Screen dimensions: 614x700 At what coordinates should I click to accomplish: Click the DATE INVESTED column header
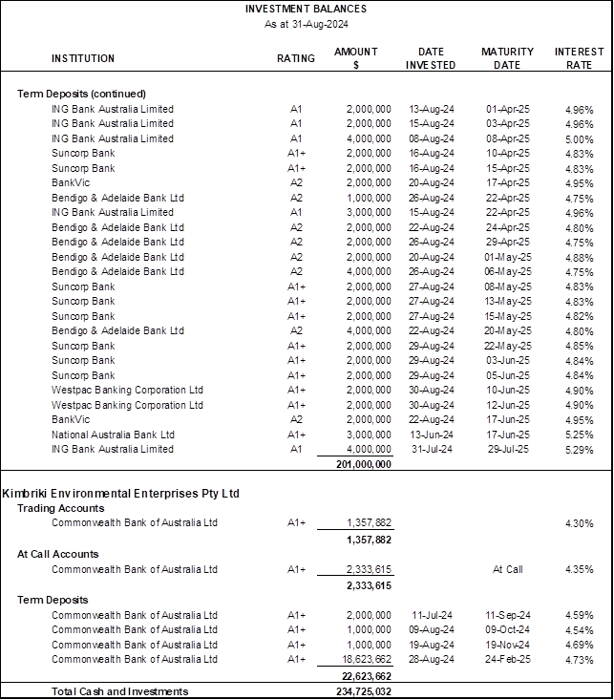[431, 58]
